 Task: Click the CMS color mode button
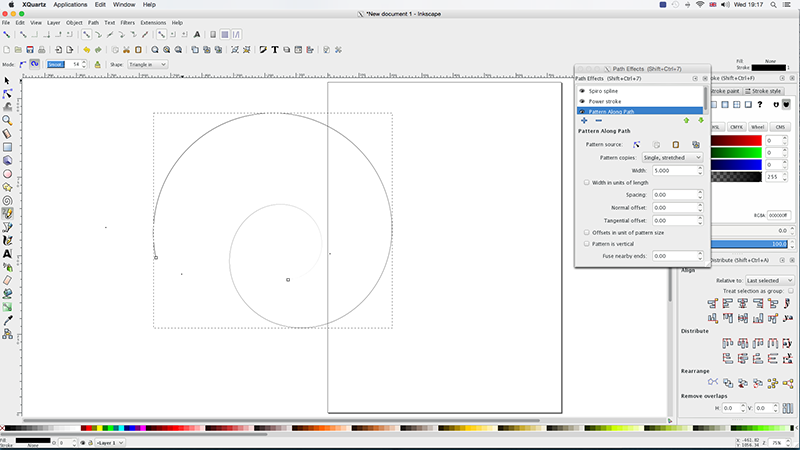(x=780, y=127)
